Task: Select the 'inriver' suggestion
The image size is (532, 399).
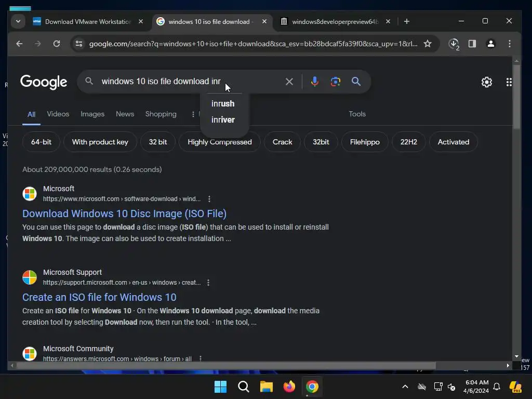Action: (223, 120)
